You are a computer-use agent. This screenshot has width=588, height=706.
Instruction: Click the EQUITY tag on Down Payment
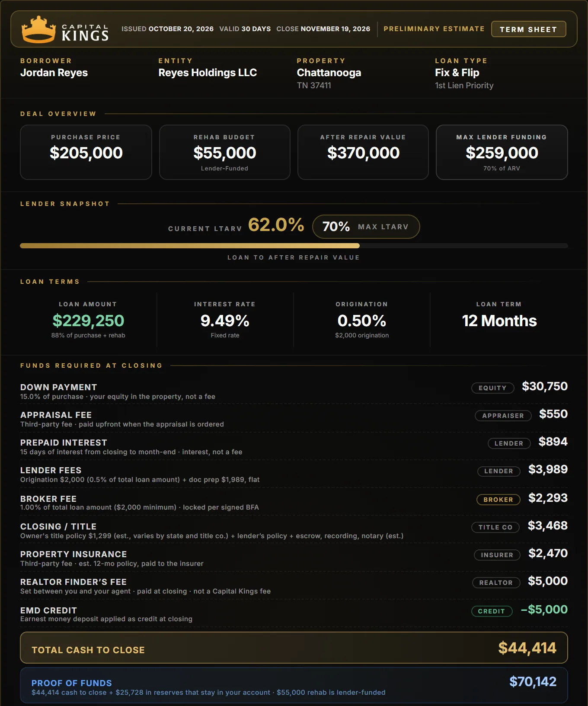click(x=492, y=388)
